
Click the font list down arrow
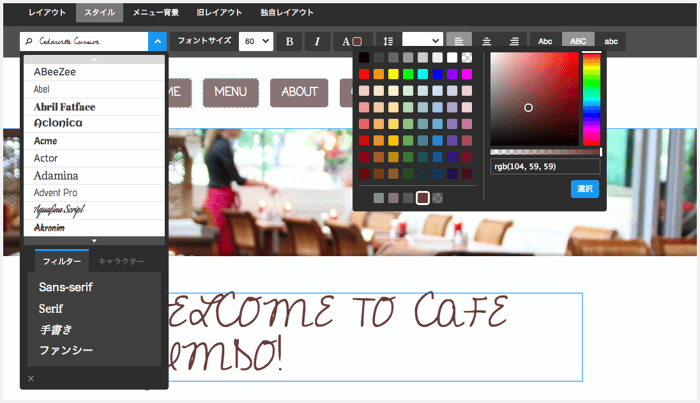point(94,241)
